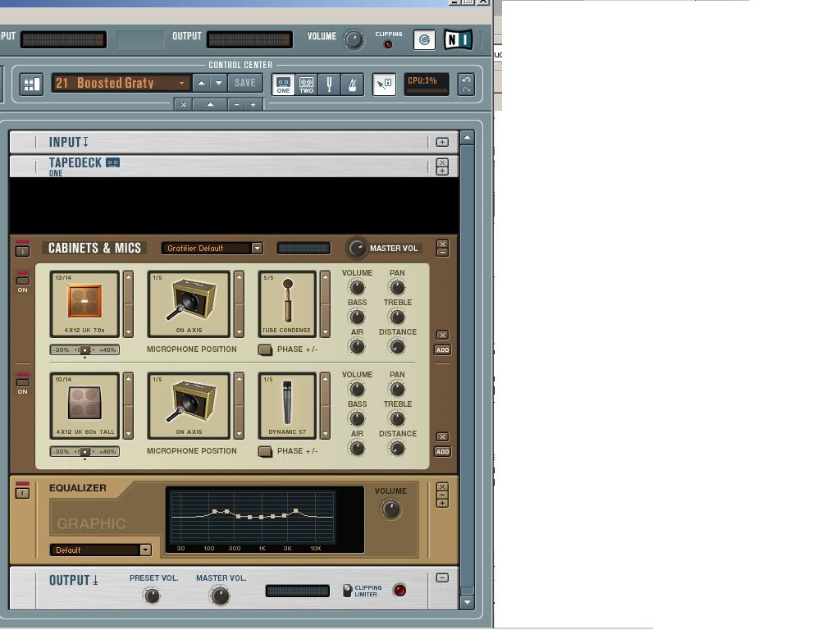Click the info pointer hint icon
The image size is (840, 630).
[x=384, y=84]
